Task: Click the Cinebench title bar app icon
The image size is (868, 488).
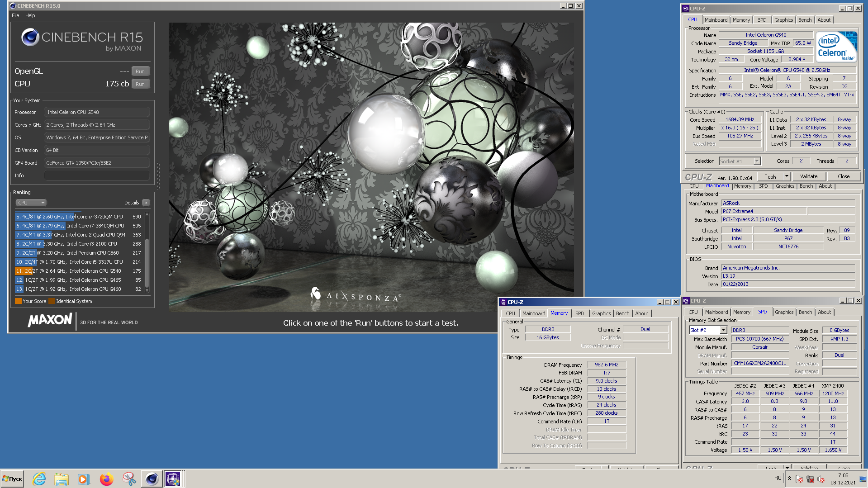Action: (13, 6)
